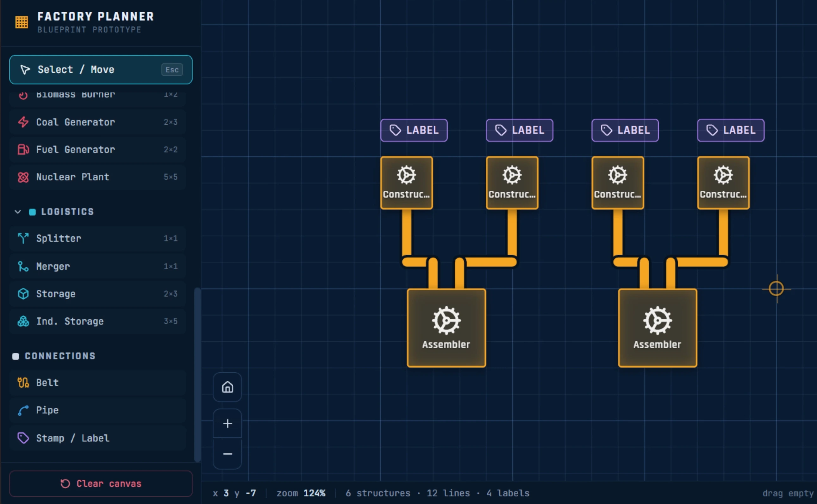The image size is (817, 504).
Task: Choose the Nuclear Plant generator
Action: coord(98,177)
